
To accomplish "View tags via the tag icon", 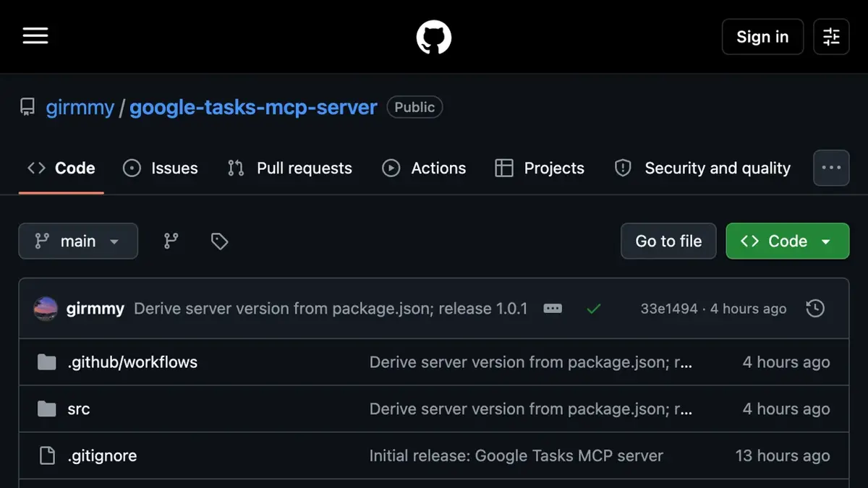I will [219, 241].
